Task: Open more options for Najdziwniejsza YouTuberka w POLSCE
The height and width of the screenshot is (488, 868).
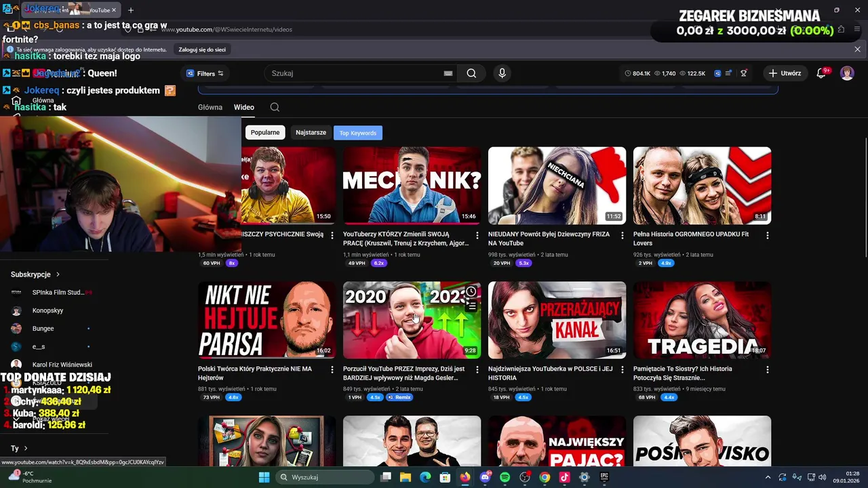Action: [x=622, y=369]
